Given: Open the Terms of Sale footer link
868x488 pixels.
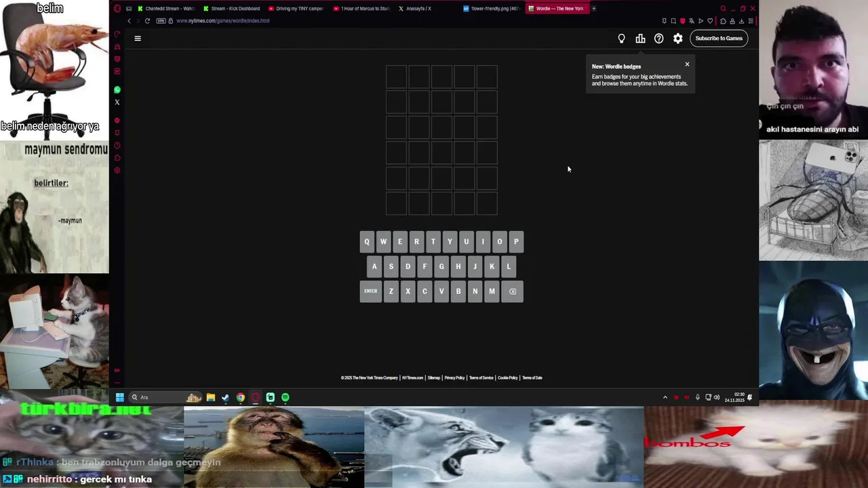Looking at the screenshot, I should pyautogui.click(x=532, y=378).
